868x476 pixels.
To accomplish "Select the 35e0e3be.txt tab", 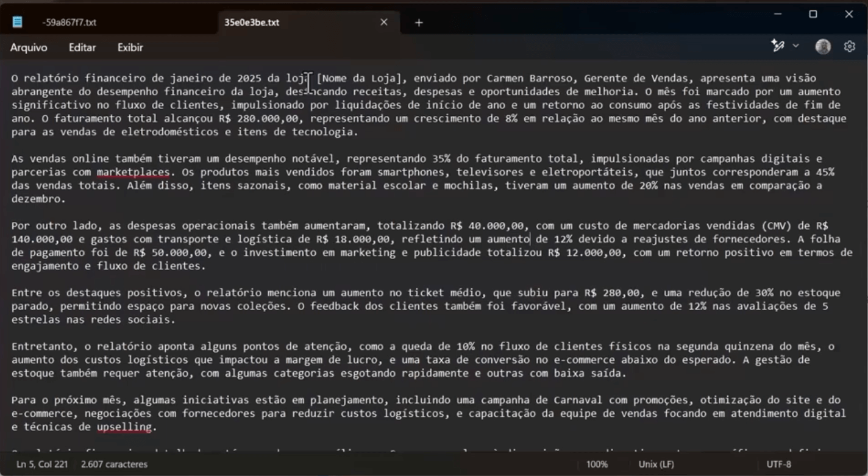I will coord(252,23).
